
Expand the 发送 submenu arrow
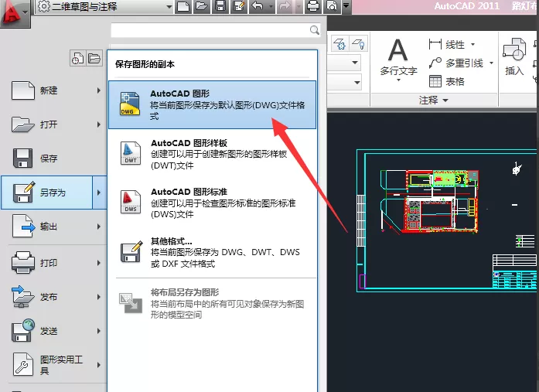pos(99,331)
